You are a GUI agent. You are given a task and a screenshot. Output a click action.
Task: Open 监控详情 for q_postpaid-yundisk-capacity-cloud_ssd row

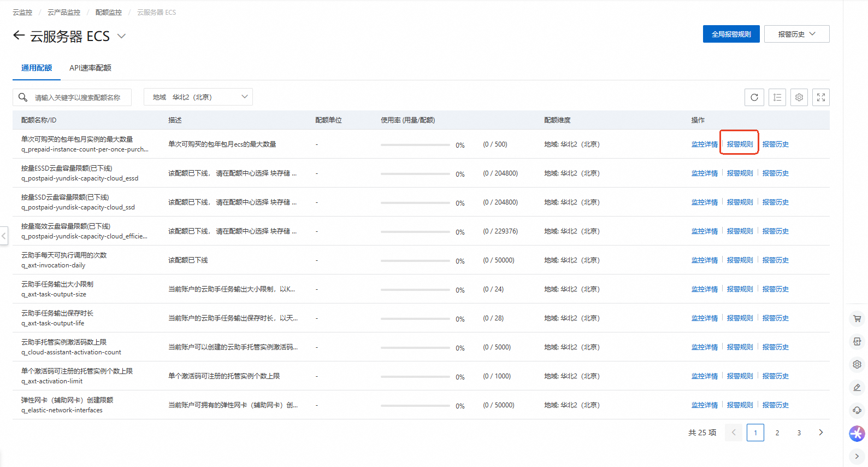[x=705, y=202]
